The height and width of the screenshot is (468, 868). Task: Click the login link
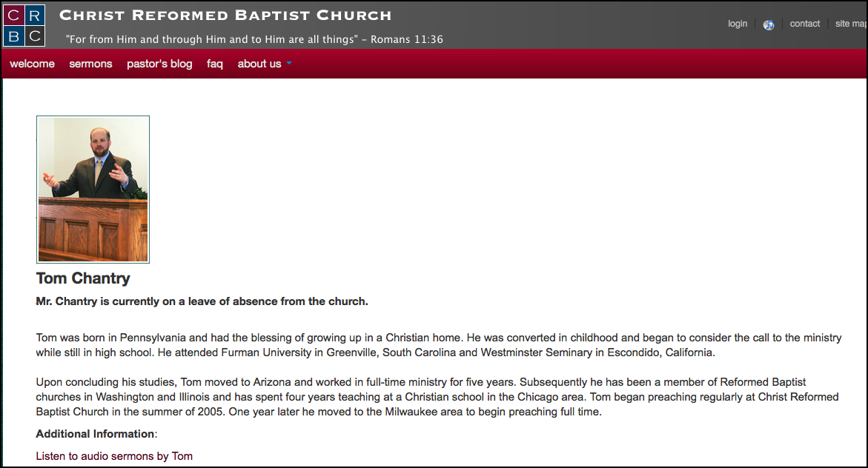[738, 24]
